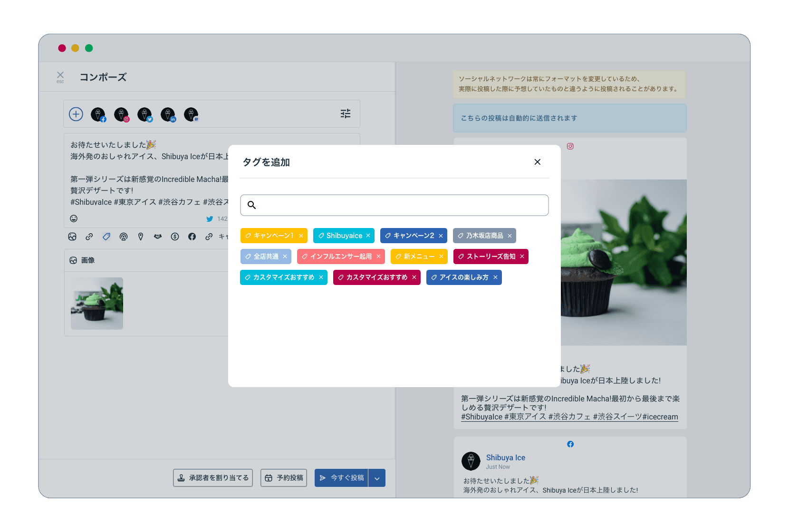
Task: Select the Facebook Shibuya Ice account avatar
Action: 98,114
